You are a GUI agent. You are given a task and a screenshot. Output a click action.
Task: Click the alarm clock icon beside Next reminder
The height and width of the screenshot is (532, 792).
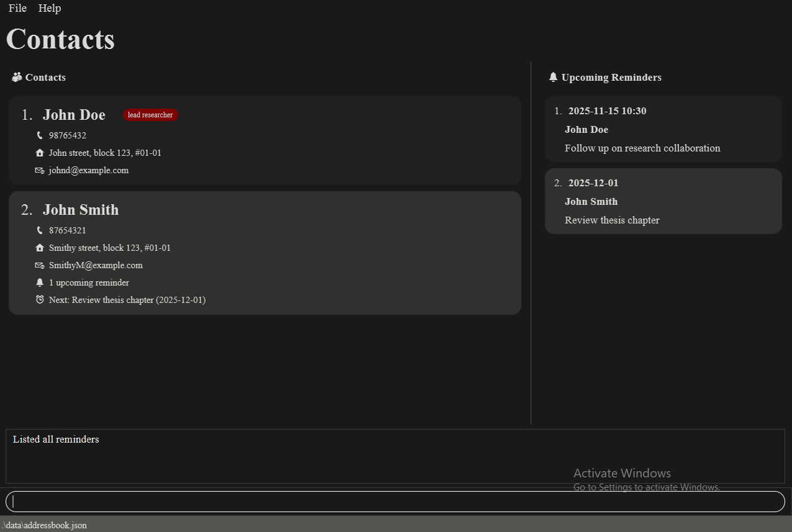40,300
